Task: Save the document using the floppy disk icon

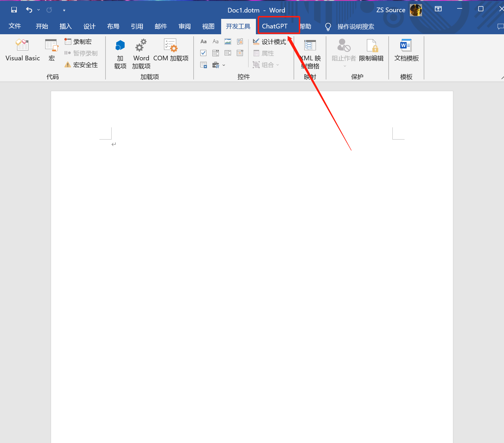Action: click(x=14, y=10)
